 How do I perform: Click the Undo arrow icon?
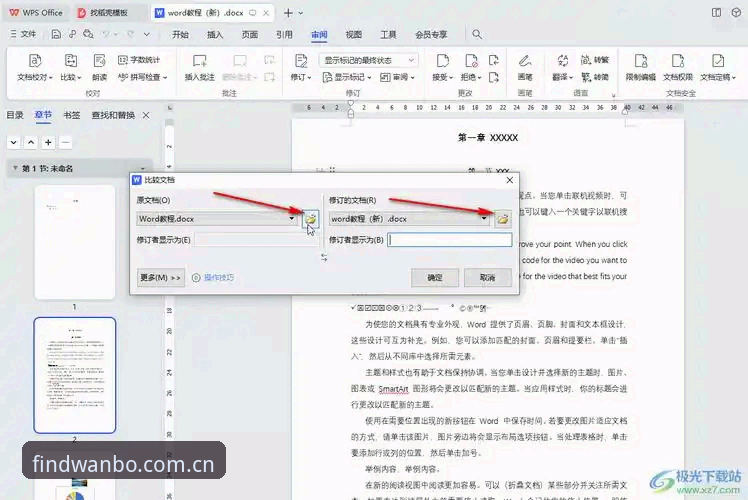tap(105, 34)
